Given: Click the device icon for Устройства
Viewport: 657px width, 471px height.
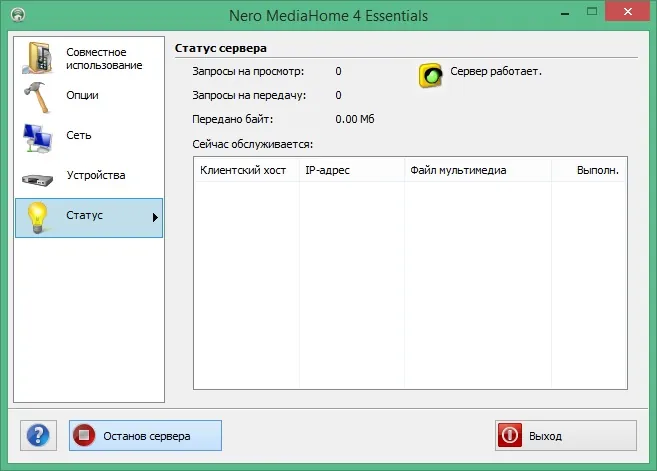Looking at the screenshot, I should coord(38,179).
